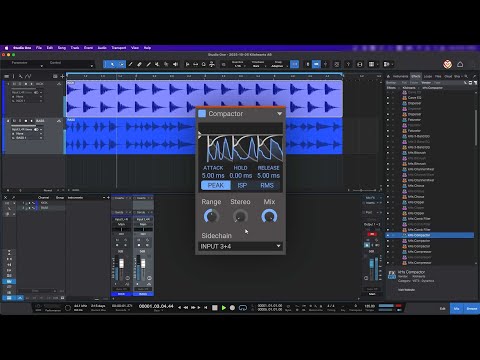Select RMS detection mode
The width and height of the screenshot is (480, 360).
pos(267,185)
